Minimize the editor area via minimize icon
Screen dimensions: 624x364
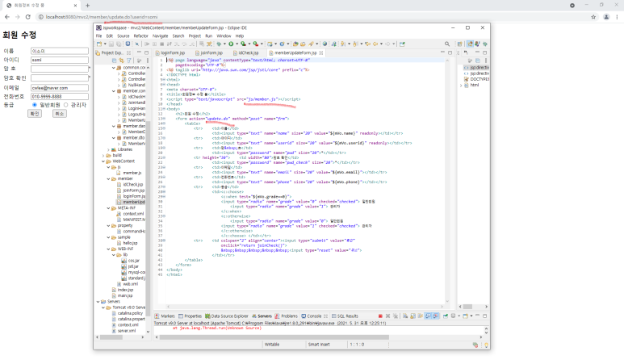click(x=442, y=52)
